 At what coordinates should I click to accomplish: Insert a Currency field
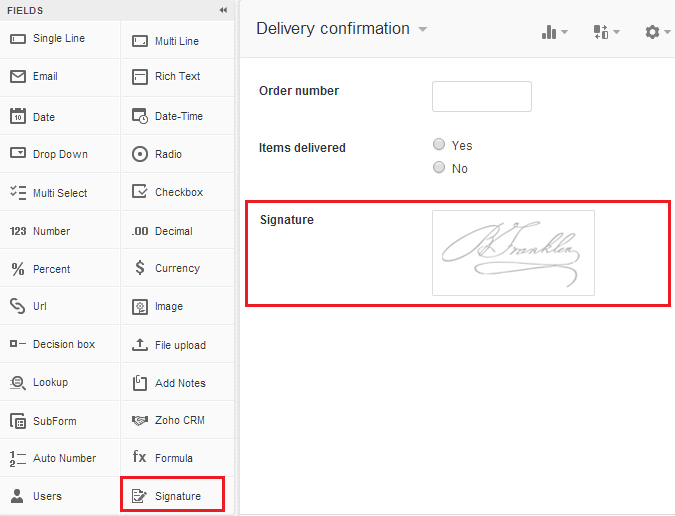pyautogui.click(x=177, y=269)
